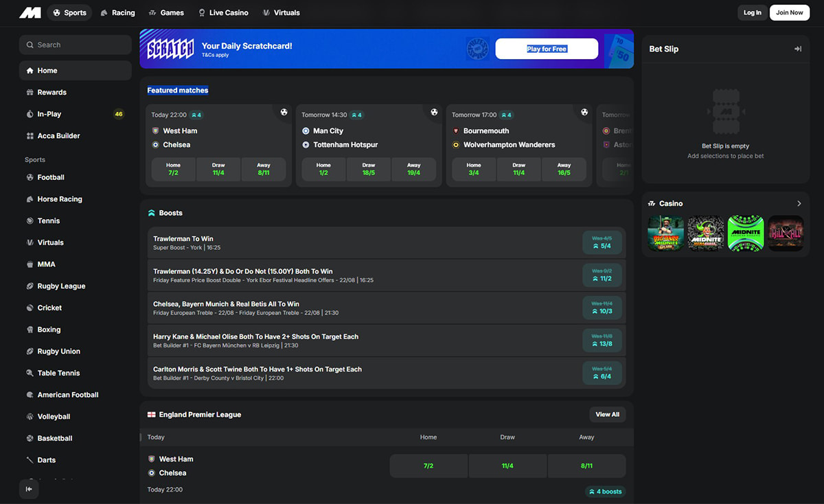Click the Rugby League icon
This screenshot has height=504, width=824.
click(x=30, y=286)
